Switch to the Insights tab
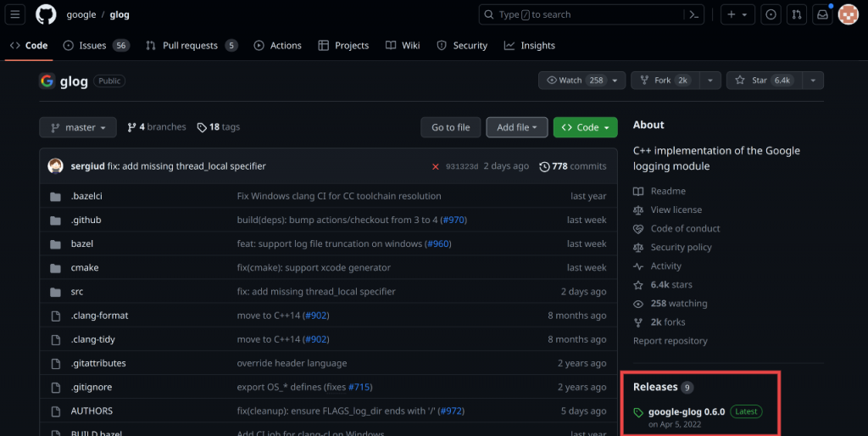The width and height of the screenshot is (868, 436). [530, 46]
